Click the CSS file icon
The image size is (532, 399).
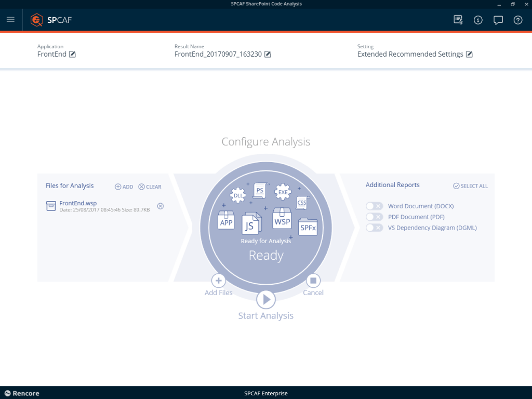302,203
